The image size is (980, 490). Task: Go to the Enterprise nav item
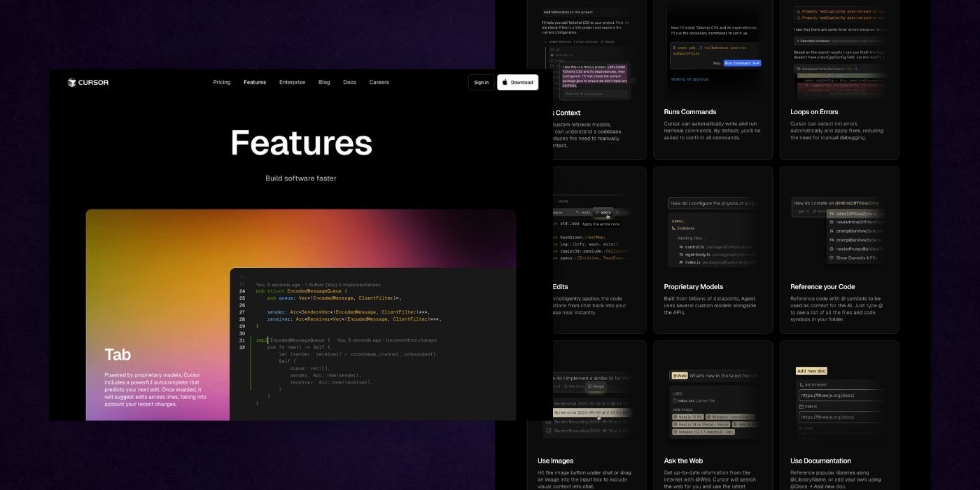pyautogui.click(x=292, y=83)
